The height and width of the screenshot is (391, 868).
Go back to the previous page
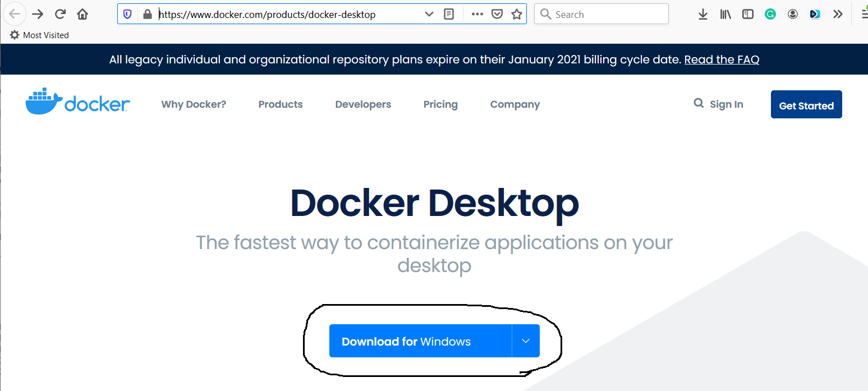[15, 14]
